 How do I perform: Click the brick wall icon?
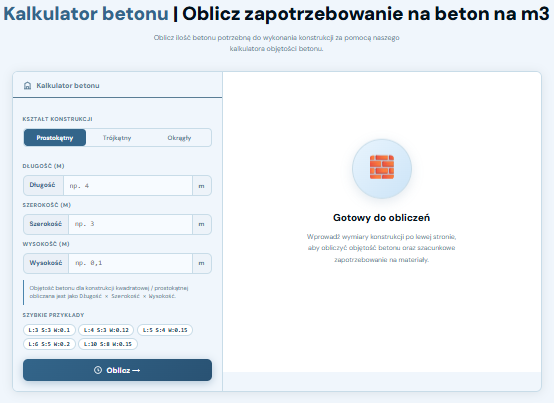point(382,167)
